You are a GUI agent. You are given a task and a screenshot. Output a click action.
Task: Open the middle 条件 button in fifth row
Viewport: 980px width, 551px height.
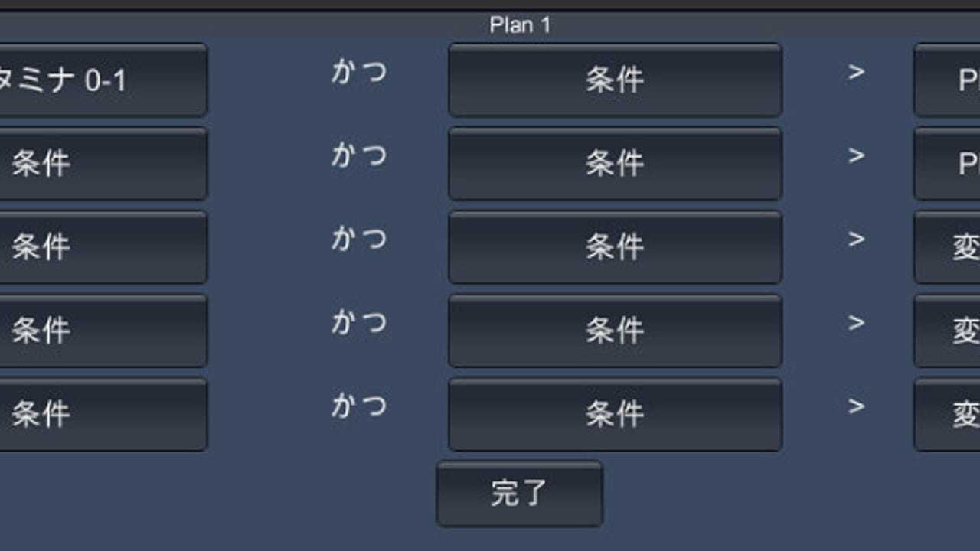pyautogui.click(x=615, y=414)
